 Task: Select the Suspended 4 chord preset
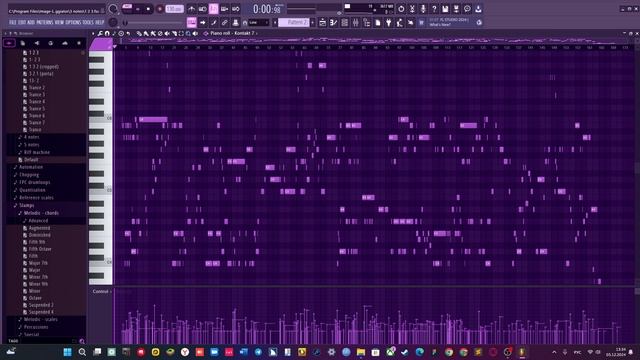(41, 312)
